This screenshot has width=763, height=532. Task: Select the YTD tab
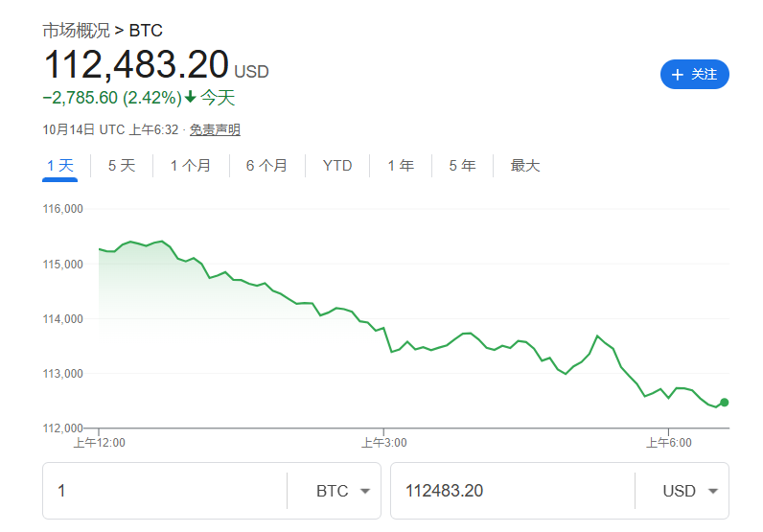pos(337,166)
